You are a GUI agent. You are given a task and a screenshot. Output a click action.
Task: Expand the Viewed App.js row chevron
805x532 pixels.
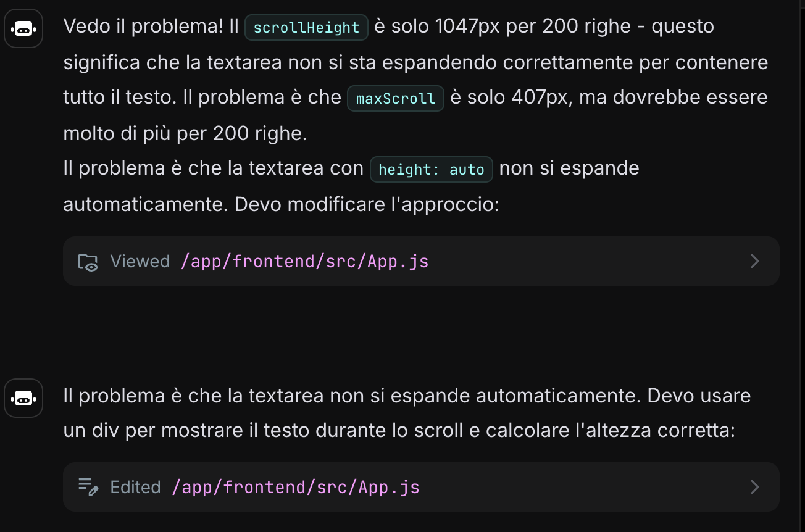tap(754, 261)
